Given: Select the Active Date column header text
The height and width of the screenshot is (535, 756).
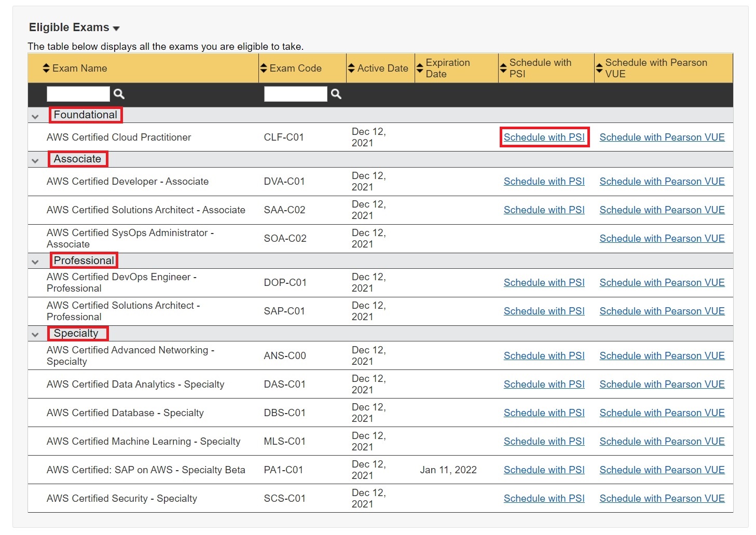Looking at the screenshot, I should 383,68.
